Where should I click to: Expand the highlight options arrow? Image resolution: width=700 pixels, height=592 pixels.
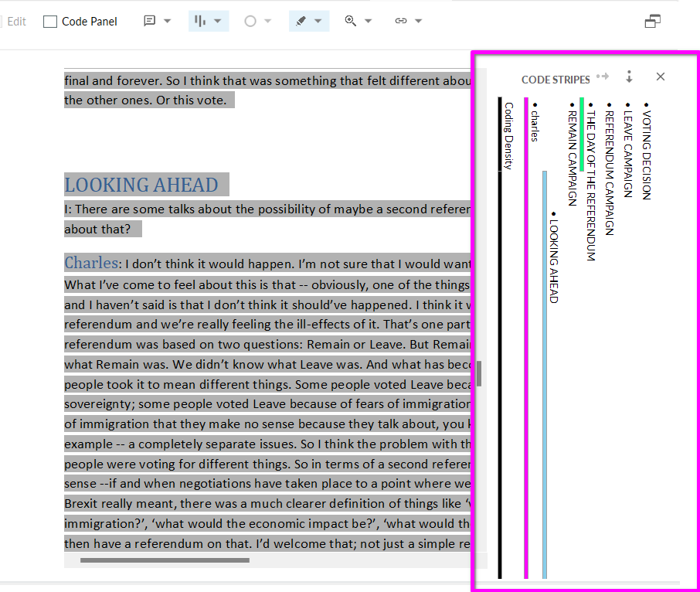click(x=318, y=22)
